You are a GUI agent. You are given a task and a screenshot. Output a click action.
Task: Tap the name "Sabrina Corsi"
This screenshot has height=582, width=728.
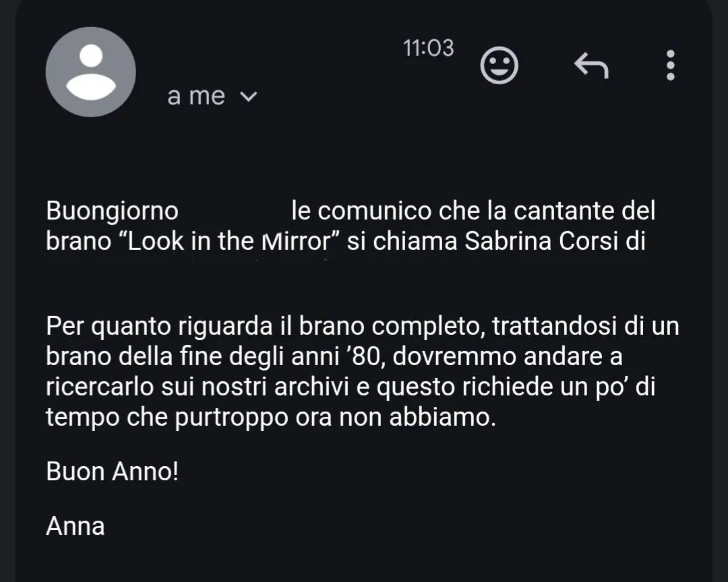click(x=541, y=241)
